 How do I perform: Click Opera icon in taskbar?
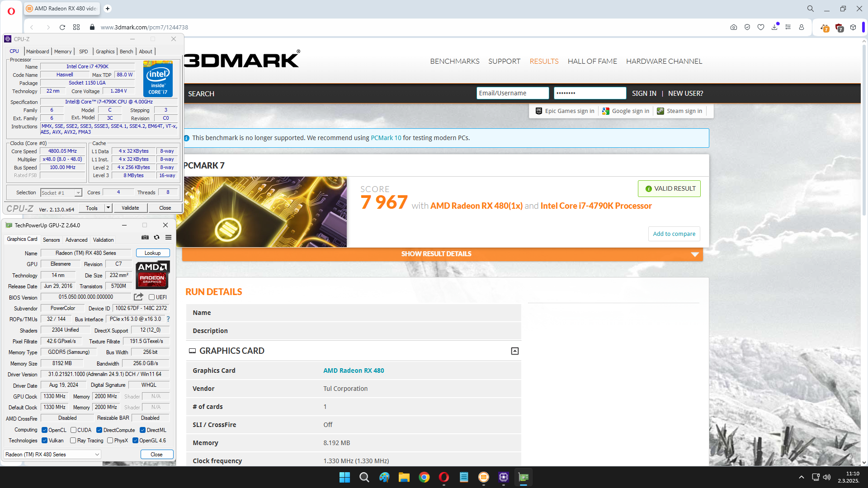point(444,477)
